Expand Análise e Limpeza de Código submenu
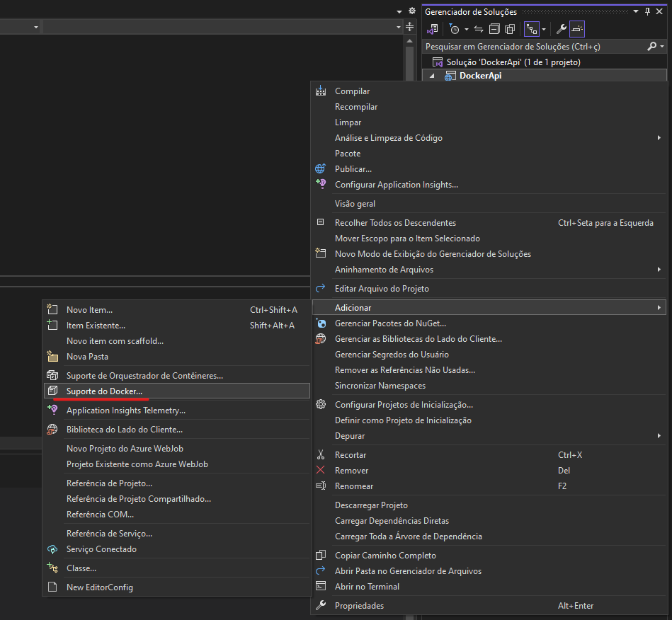672x620 pixels. 489,138
